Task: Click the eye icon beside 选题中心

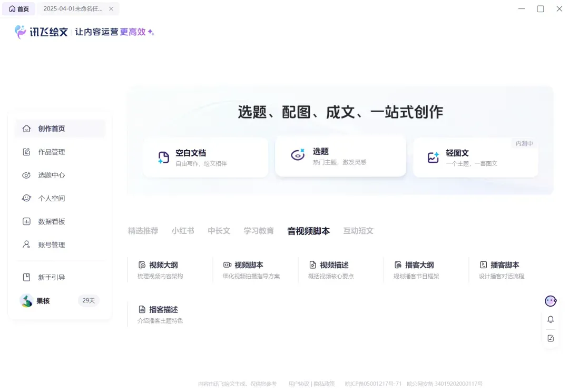Action: 26,175
